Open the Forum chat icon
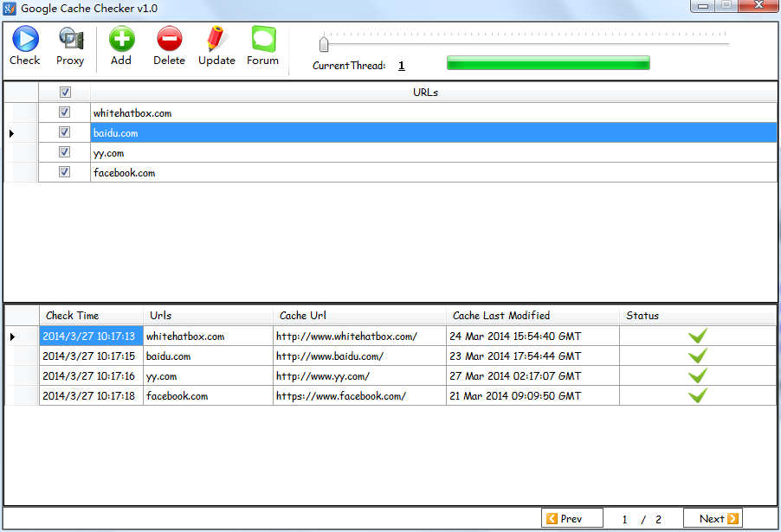 tap(262, 40)
